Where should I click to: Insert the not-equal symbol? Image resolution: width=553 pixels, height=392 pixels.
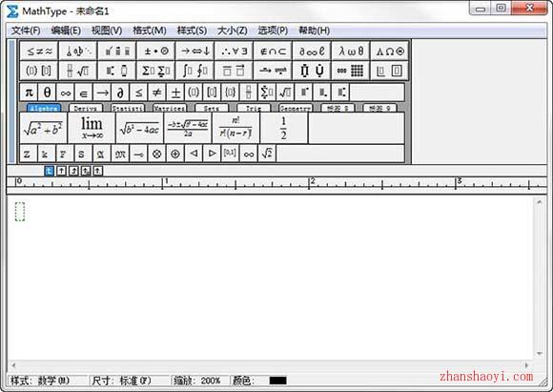pos(157,93)
